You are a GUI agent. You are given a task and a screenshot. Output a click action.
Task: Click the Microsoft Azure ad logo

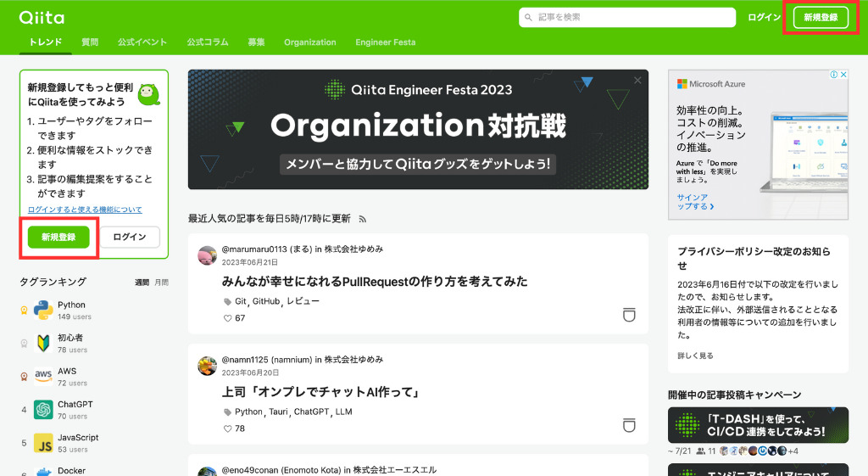(711, 84)
